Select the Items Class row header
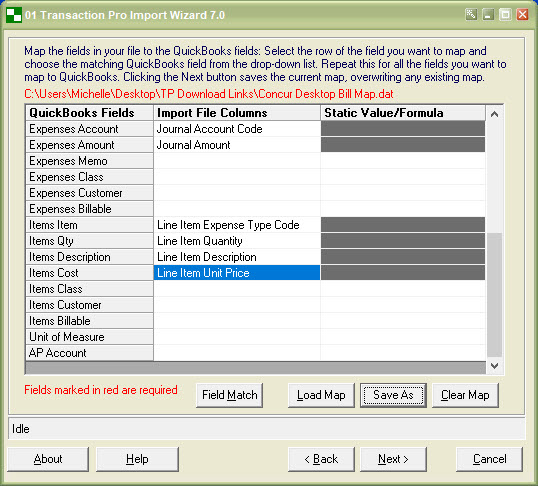This screenshot has width=538, height=486. click(89, 289)
